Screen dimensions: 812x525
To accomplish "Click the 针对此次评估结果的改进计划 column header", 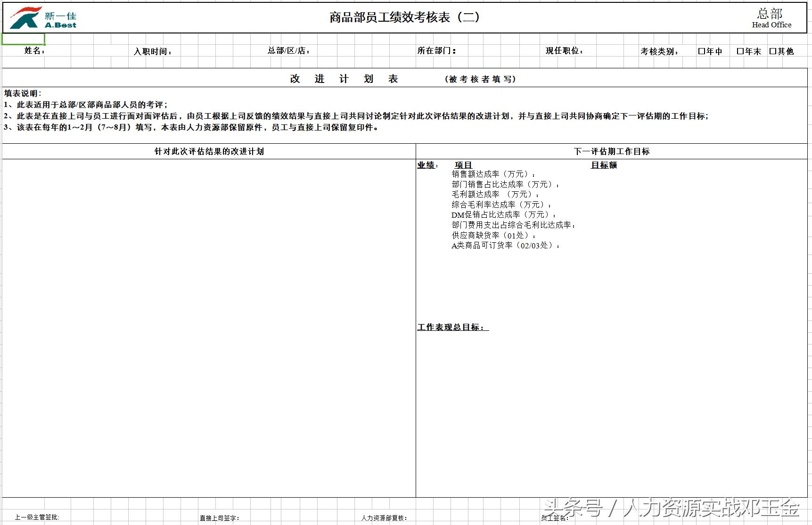I will pos(209,151).
